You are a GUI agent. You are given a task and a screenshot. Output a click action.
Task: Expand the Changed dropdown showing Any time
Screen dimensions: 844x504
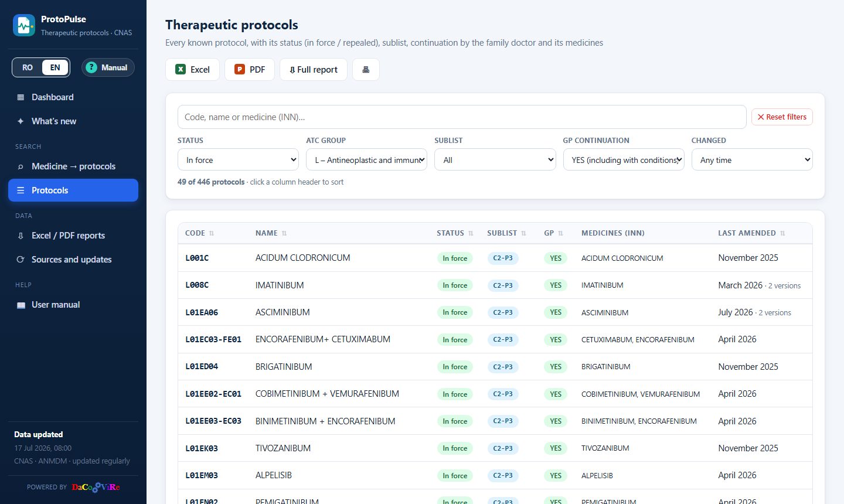[752, 159]
